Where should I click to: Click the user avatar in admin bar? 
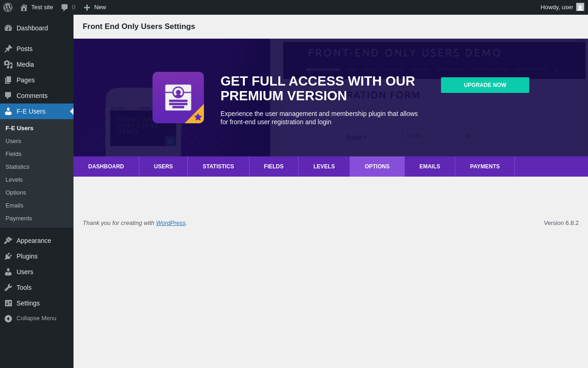point(580,7)
